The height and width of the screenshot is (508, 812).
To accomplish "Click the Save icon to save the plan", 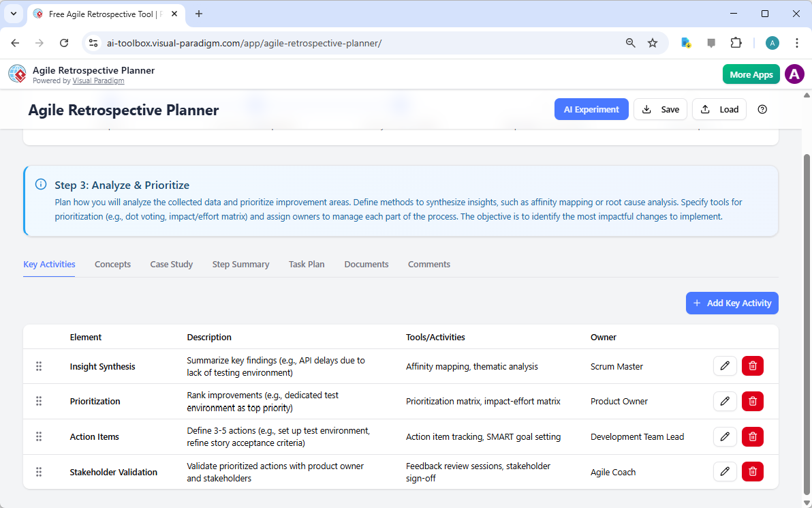I will pyautogui.click(x=659, y=109).
